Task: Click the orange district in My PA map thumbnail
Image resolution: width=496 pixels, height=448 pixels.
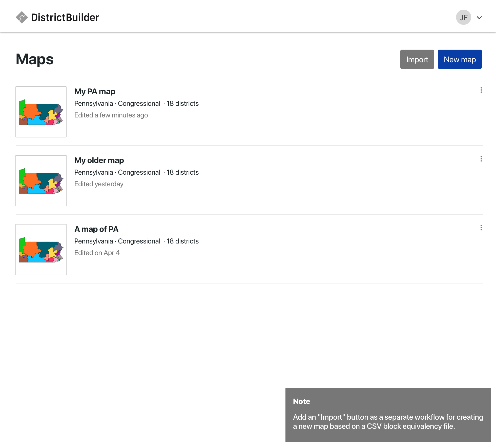Action: [31, 111]
